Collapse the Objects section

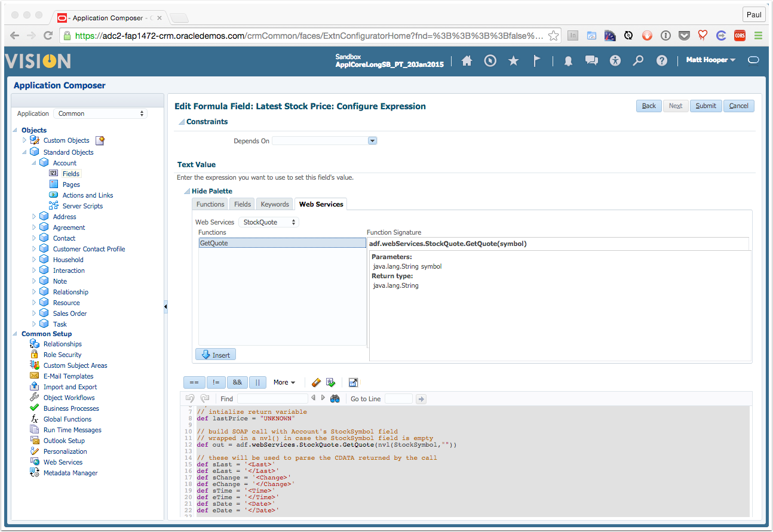tap(16, 130)
